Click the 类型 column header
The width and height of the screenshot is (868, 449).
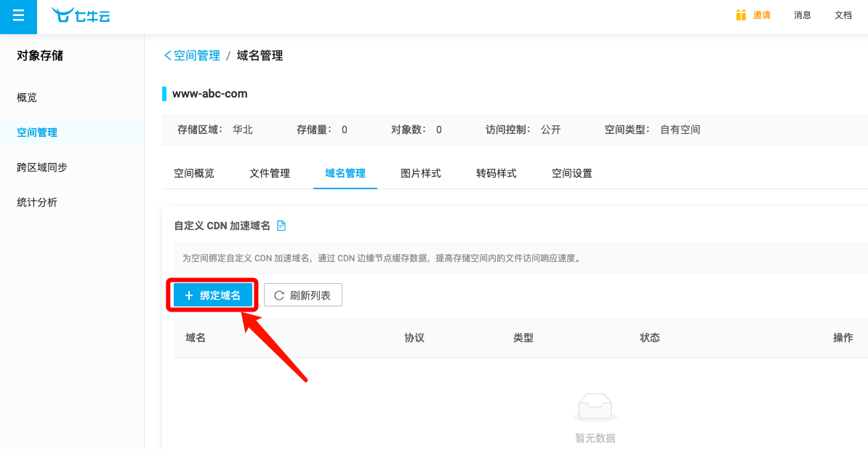(x=523, y=338)
